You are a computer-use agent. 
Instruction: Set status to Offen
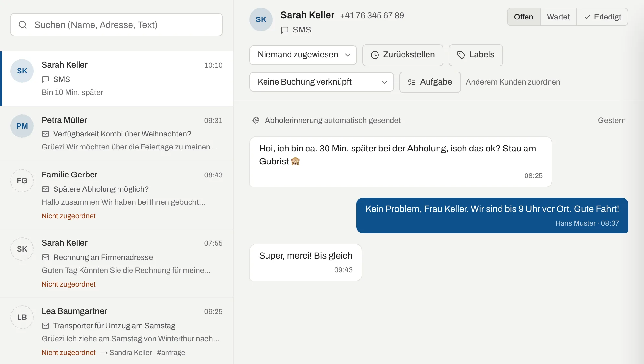pyautogui.click(x=524, y=17)
